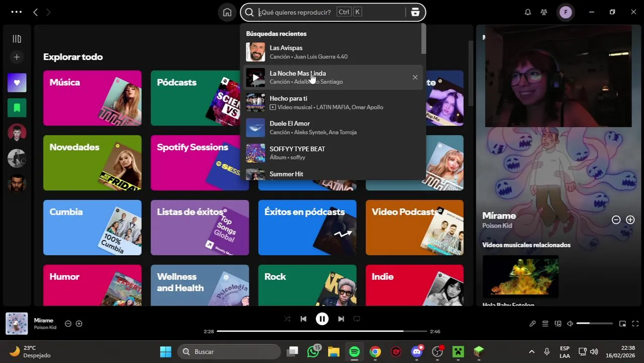The image size is (644, 363).
Task: Open the miniplayer icon
Action: (622, 324)
